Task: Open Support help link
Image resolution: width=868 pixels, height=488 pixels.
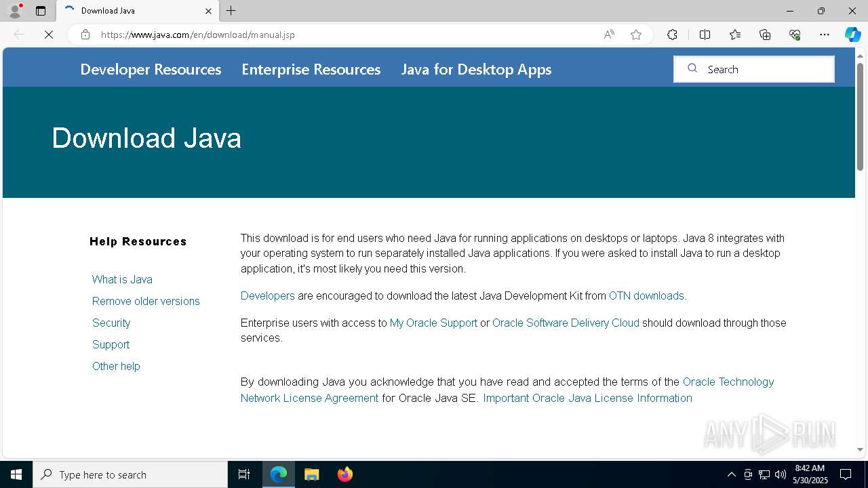Action: (x=111, y=344)
